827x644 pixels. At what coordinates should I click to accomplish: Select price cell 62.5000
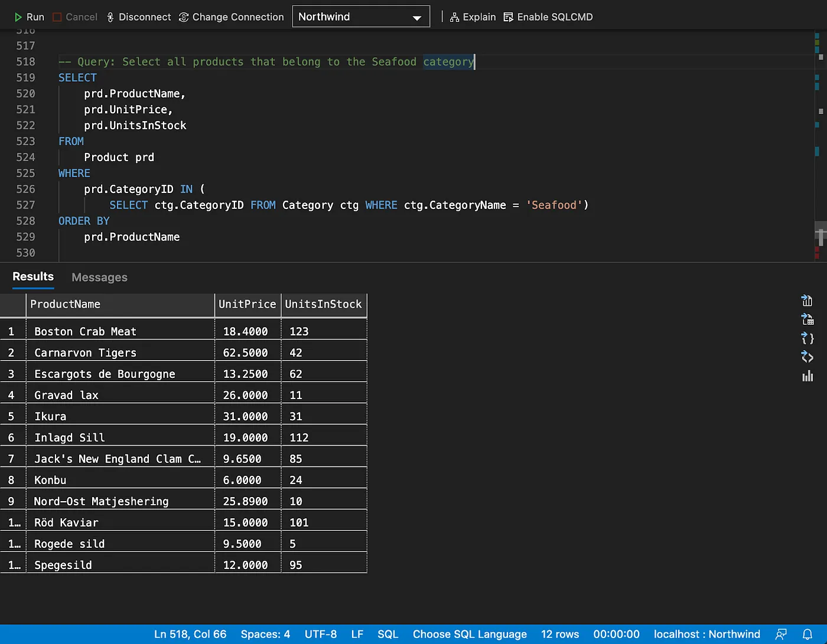pyautogui.click(x=248, y=352)
